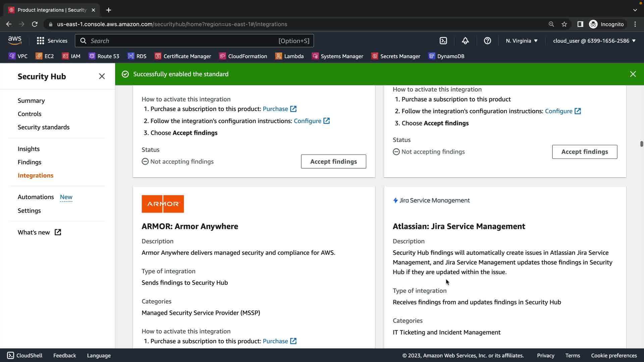The height and width of the screenshot is (362, 644).
Task: Select Automations in the navigation
Action: tap(36, 197)
